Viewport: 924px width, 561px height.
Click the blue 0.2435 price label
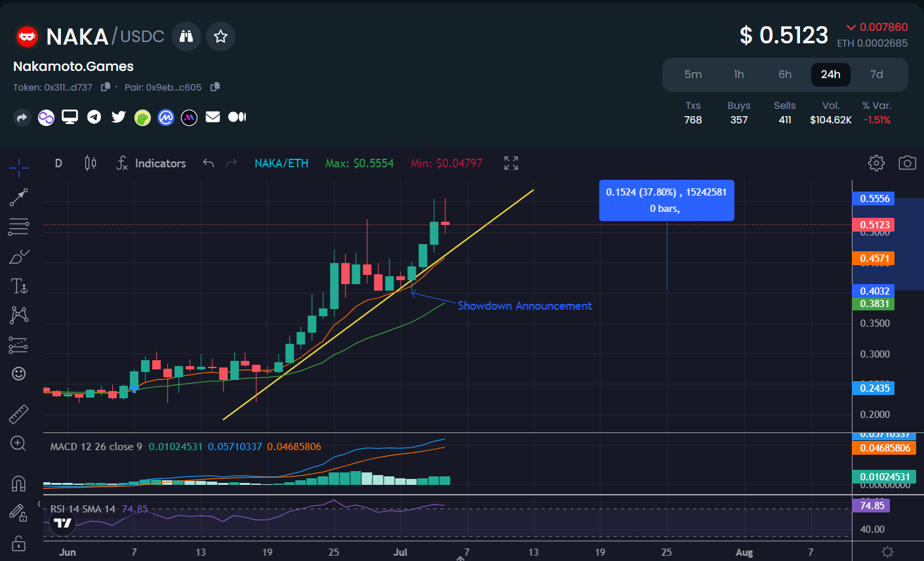[x=875, y=388]
